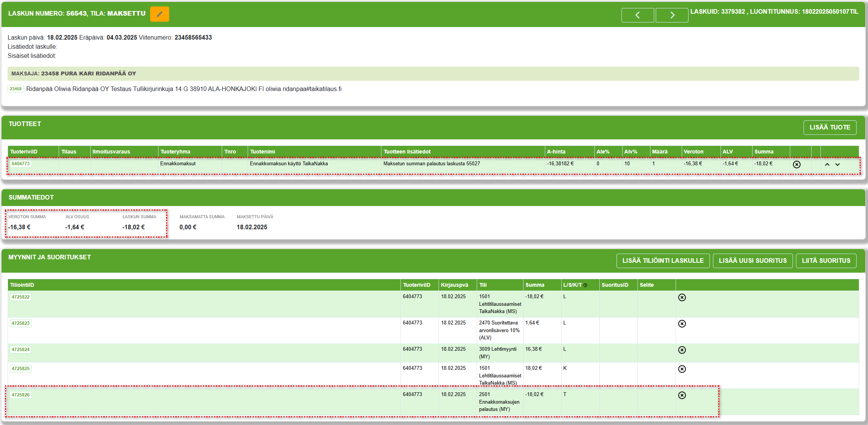Open posting ID 4725822 link
The height and width of the screenshot is (425, 868).
point(21,297)
